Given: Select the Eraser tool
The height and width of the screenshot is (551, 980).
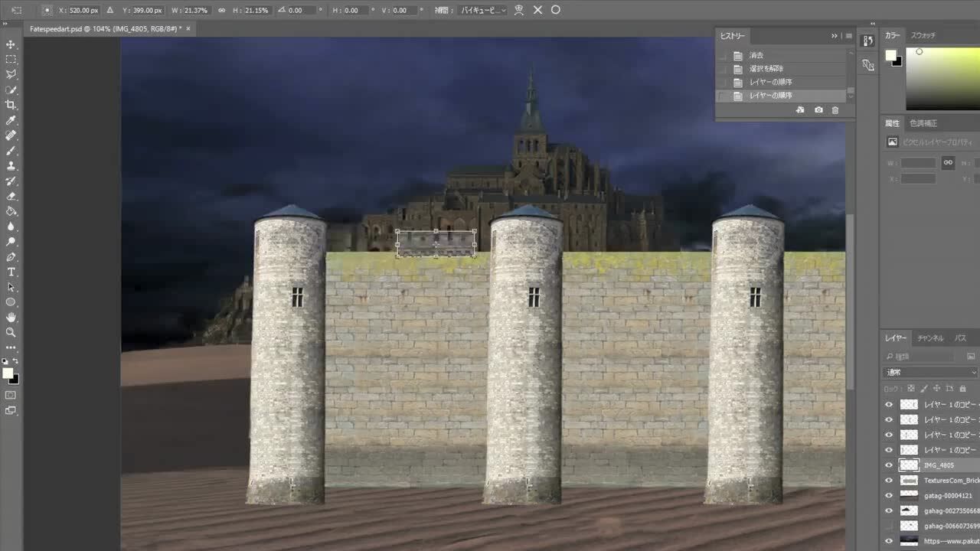Looking at the screenshot, I should tap(11, 196).
